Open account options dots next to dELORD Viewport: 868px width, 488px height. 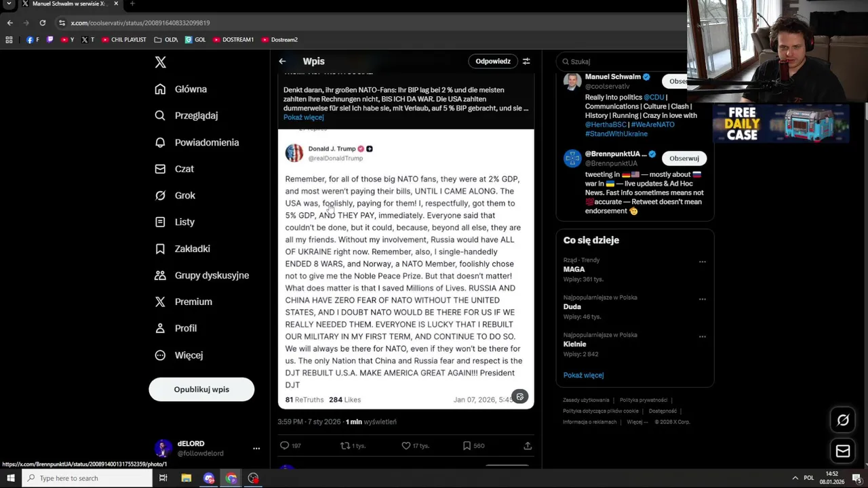click(256, 448)
